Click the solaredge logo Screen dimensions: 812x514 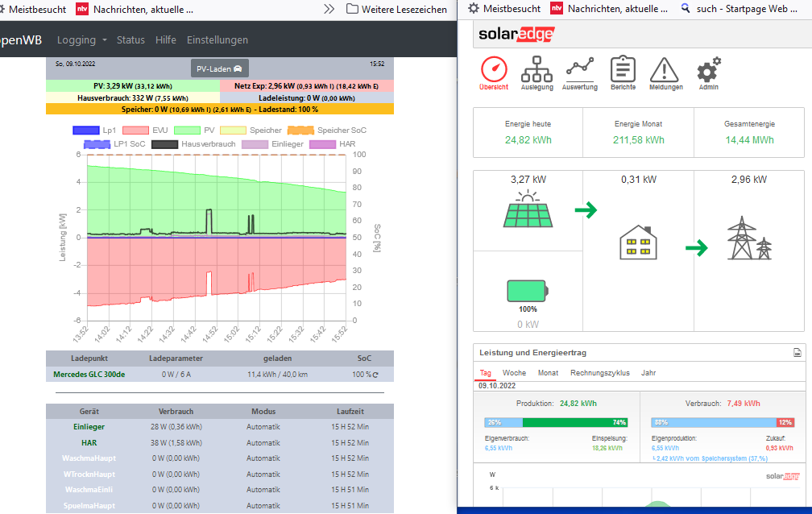pos(516,35)
